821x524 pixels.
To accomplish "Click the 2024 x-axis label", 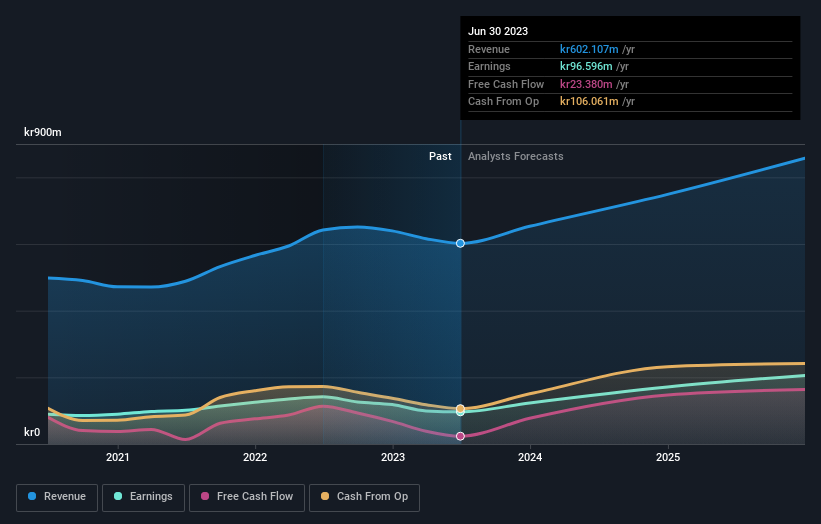I will pos(530,457).
